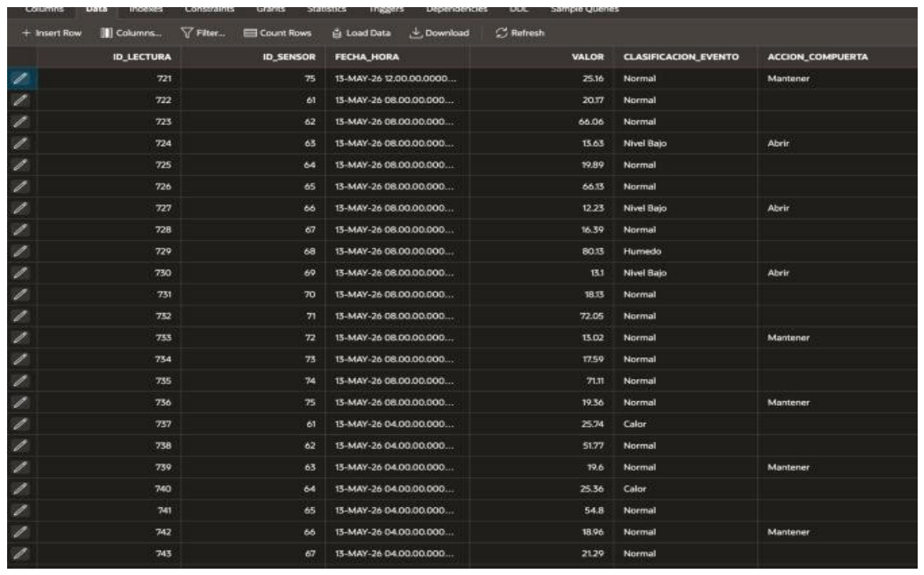Screen dimensions: 924x575
Task: Edit the row with ID_LECTURA 735
Action: click(x=21, y=381)
